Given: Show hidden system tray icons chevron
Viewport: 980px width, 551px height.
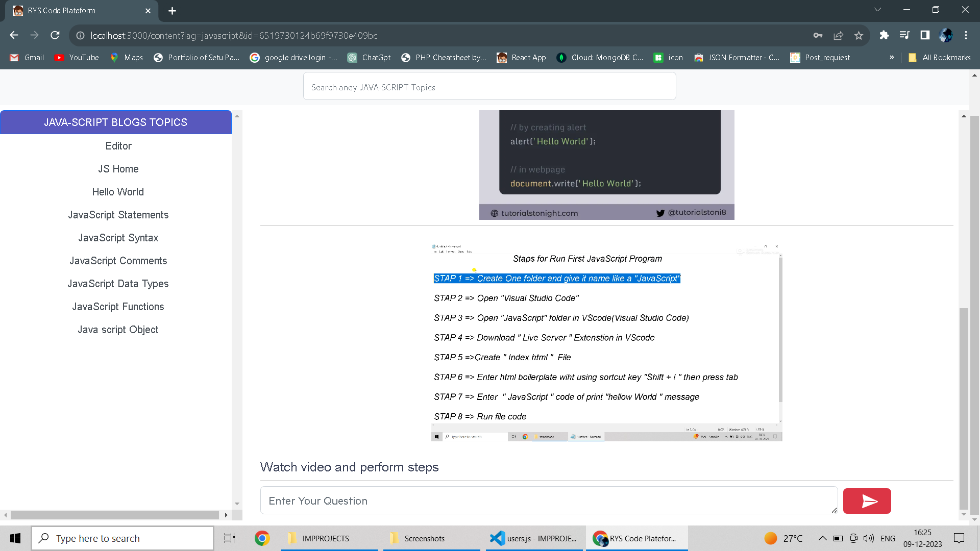Looking at the screenshot, I should pyautogui.click(x=822, y=538).
